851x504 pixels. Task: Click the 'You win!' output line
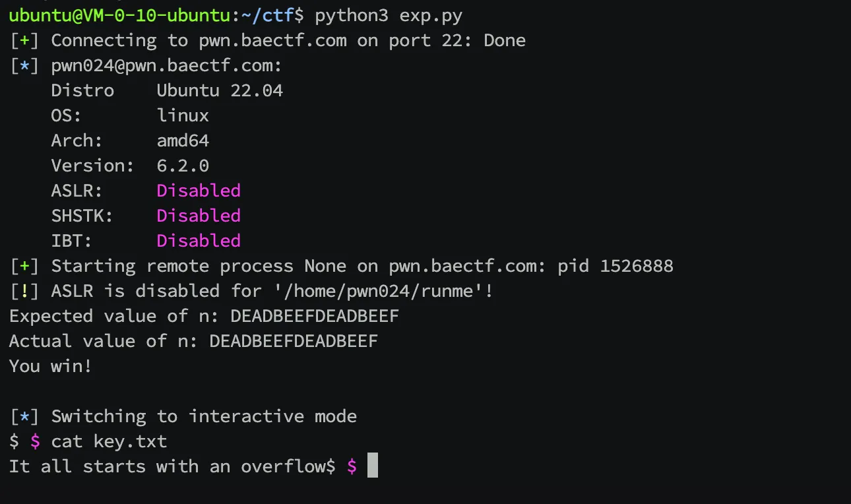51,366
